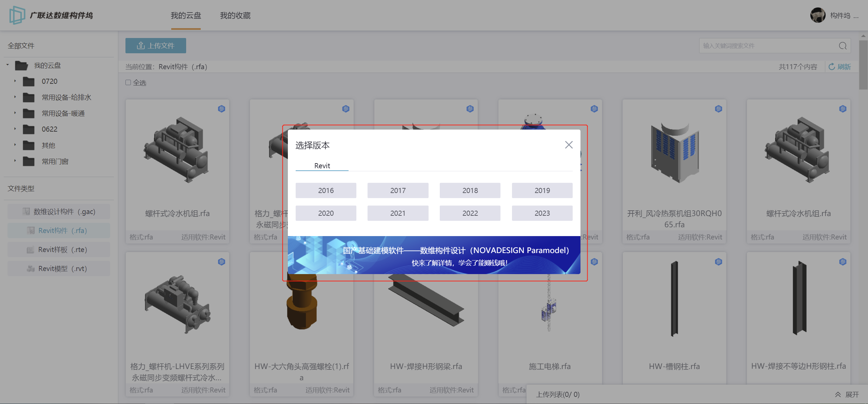Screen dimensions: 868x404
Task: Click the 常用门窗 folder icon
Action: click(29, 161)
